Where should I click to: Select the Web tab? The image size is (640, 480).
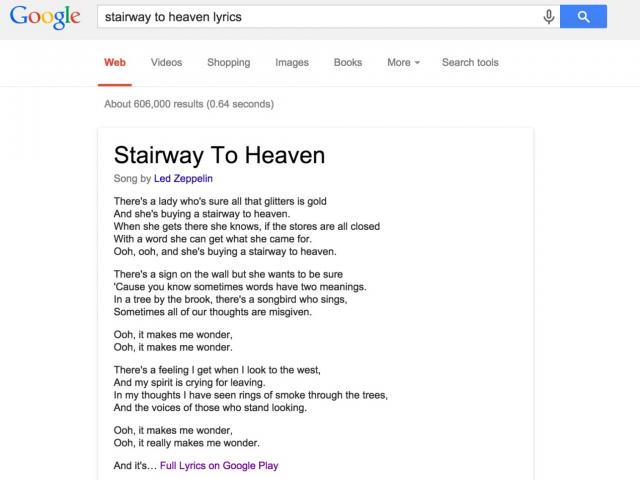click(x=115, y=62)
